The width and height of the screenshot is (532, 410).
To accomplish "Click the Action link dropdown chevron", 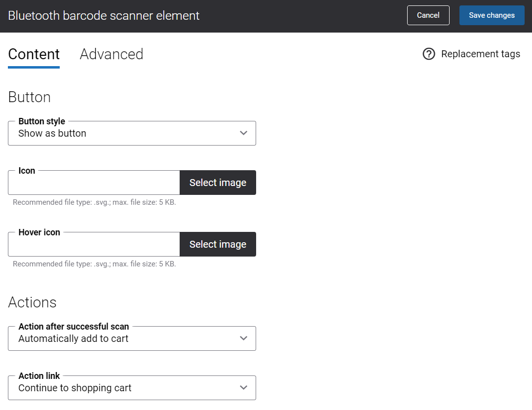I will point(243,388).
